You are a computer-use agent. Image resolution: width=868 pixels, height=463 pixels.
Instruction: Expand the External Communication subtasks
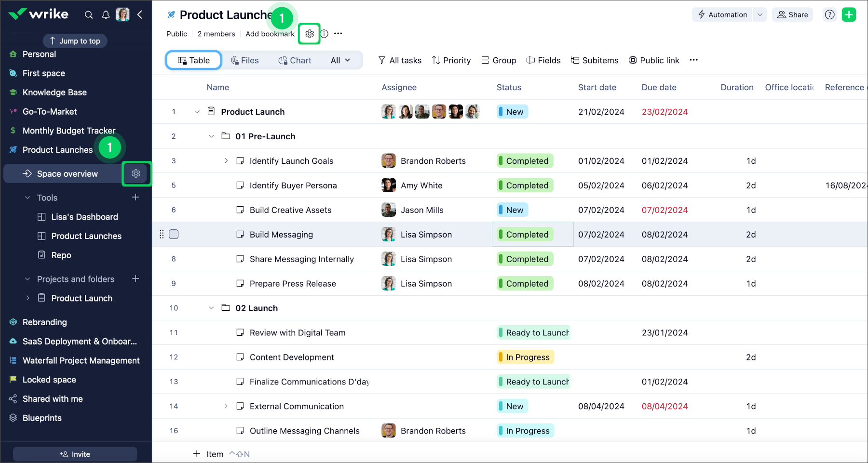[x=226, y=406]
